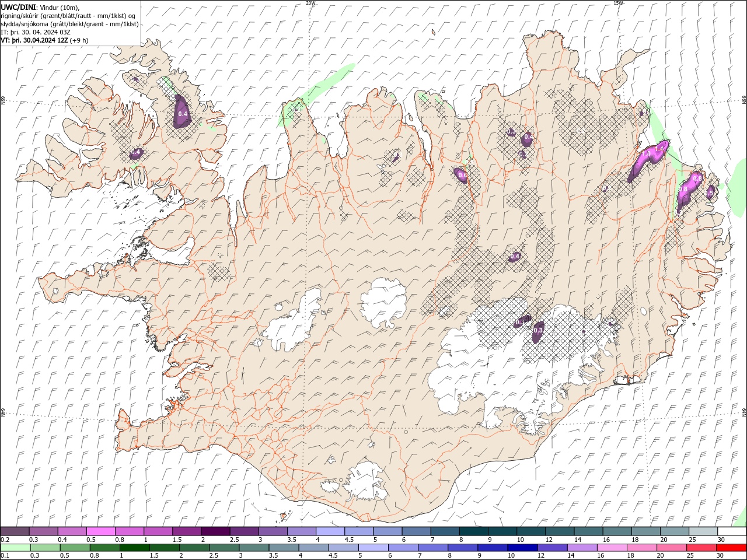Select the white 30 swatch in the snow legend
Viewport: 747px width, 560px height.
(732, 531)
